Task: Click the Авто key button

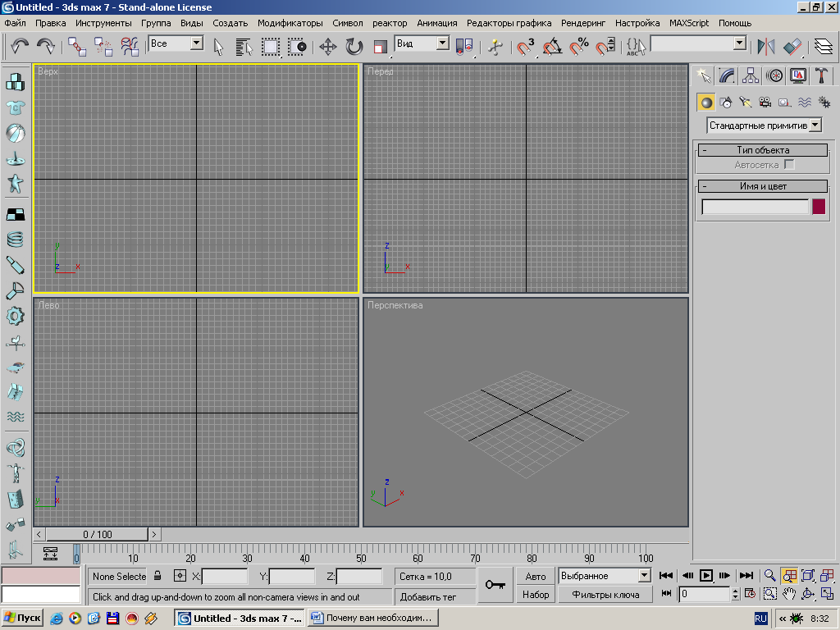Action: tap(535, 576)
